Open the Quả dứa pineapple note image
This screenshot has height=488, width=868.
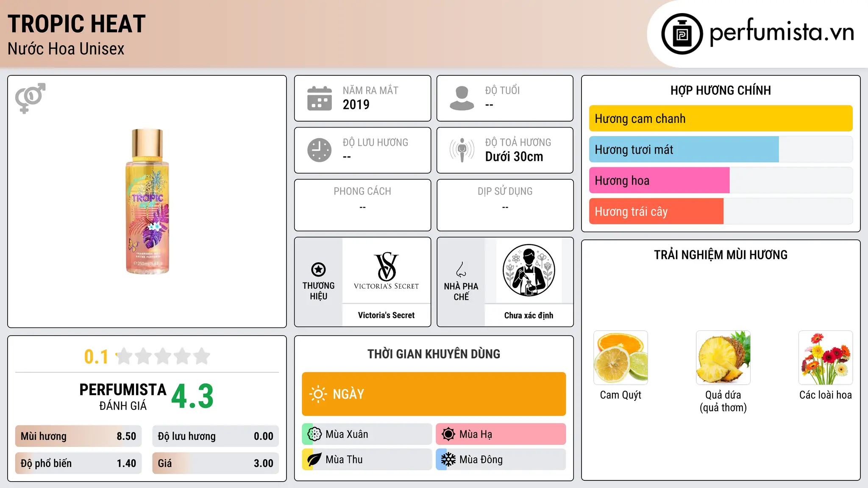coord(723,358)
